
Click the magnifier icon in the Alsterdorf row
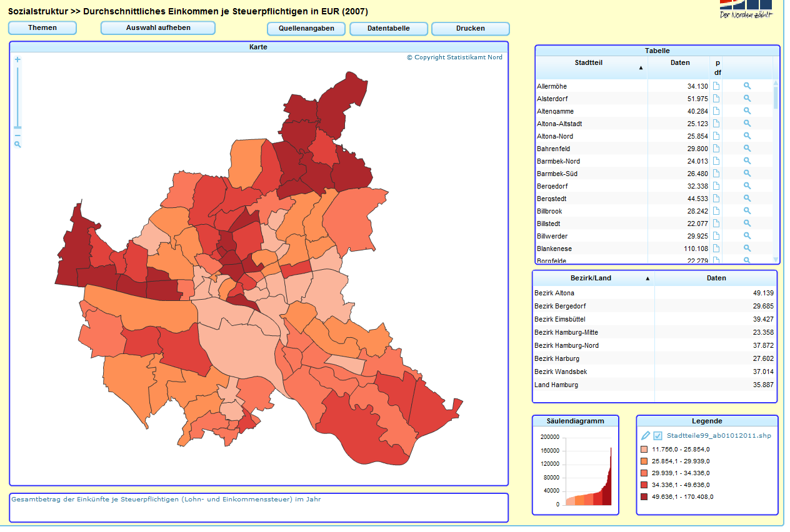click(x=747, y=99)
